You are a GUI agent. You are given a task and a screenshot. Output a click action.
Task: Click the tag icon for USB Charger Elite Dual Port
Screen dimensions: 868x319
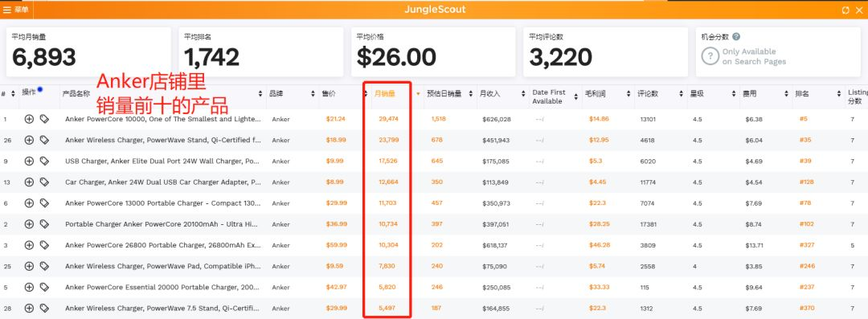pos(44,162)
